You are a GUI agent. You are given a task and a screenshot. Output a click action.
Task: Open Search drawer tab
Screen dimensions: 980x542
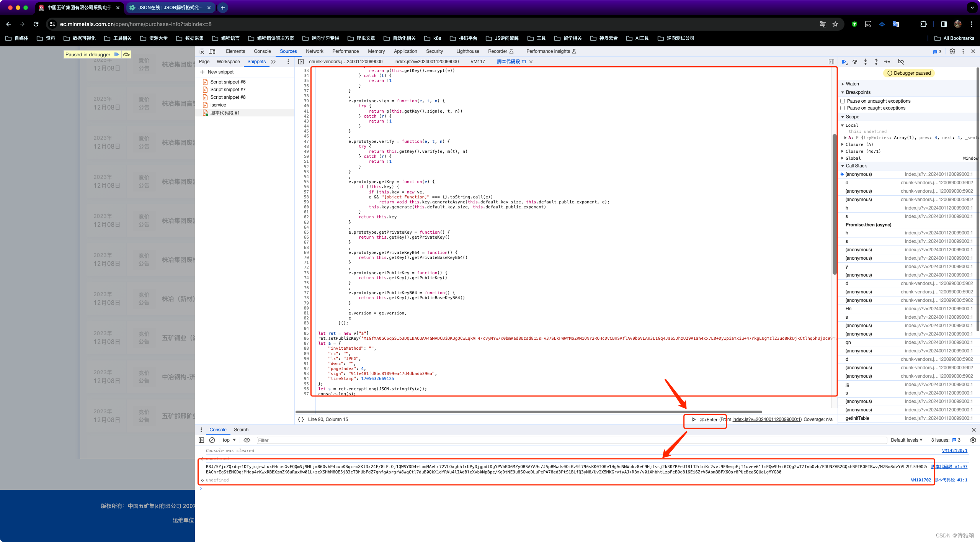click(x=241, y=430)
